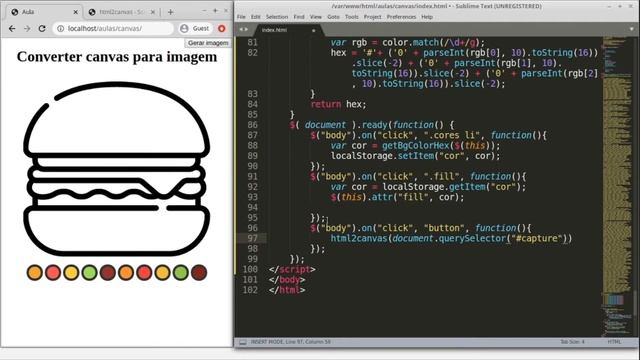Open the Help menu
Image resolution: width=640 pixels, height=360 pixels.
pyautogui.click(x=427, y=17)
